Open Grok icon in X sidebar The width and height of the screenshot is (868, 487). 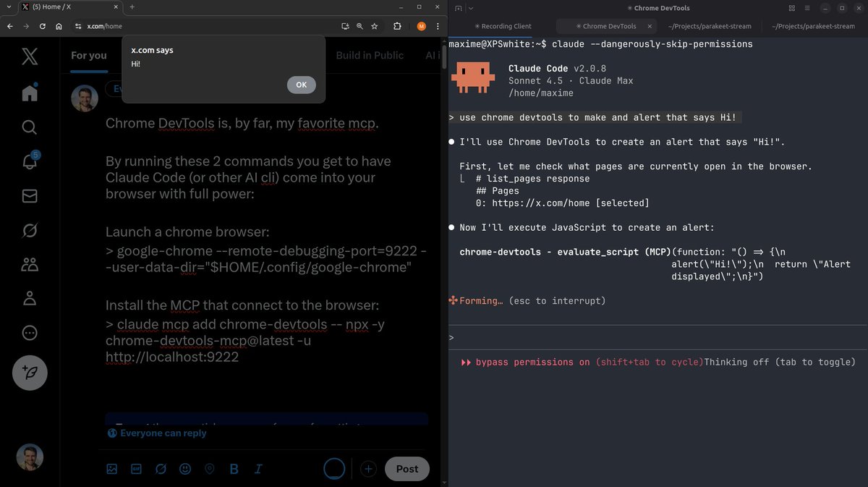(x=30, y=230)
